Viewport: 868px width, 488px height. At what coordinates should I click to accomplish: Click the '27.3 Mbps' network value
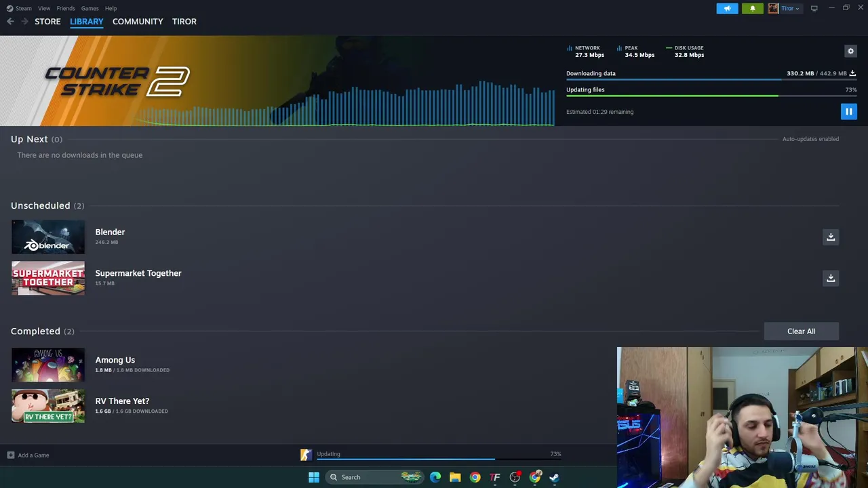point(589,55)
